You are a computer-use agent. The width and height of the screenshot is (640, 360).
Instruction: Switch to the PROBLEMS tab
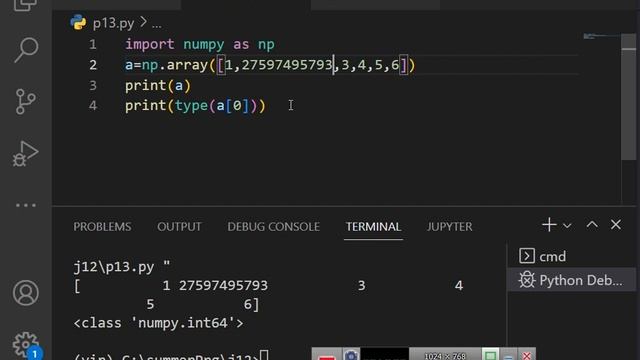[102, 227]
